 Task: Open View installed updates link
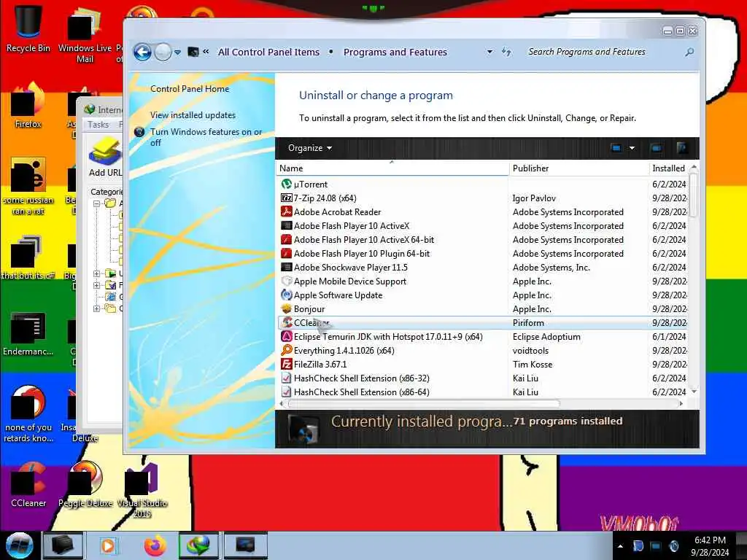coord(193,114)
